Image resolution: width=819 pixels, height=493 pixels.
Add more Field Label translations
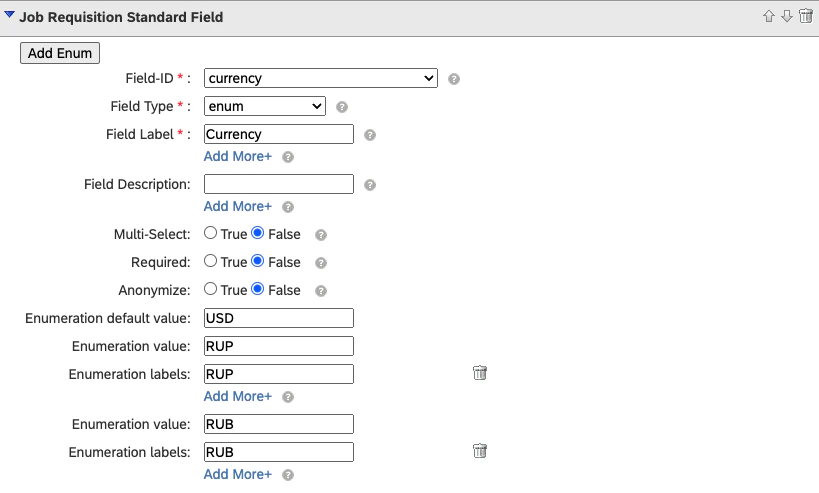(x=238, y=156)
